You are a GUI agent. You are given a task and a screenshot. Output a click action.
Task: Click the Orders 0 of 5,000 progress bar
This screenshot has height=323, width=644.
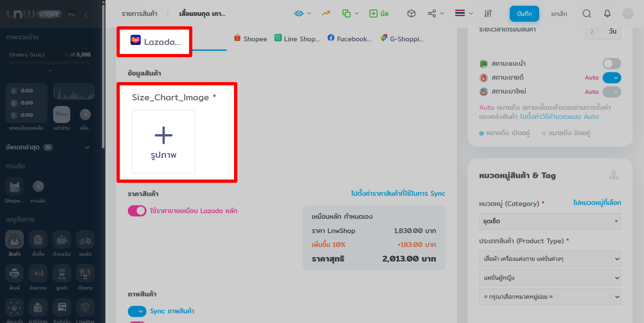tap(50, 63)
